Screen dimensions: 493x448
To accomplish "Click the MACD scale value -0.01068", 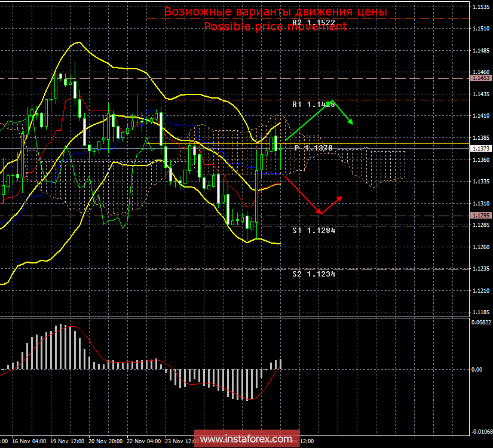I will pyautogui.click(x=482, y=432).
